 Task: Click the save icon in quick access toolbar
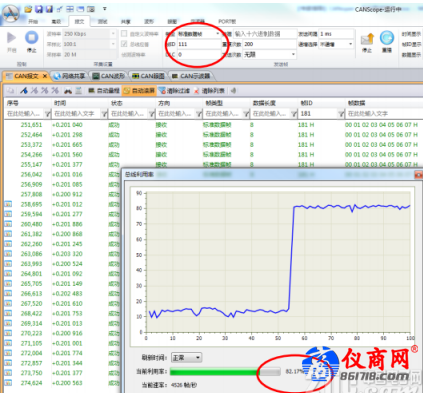(39, 9)
